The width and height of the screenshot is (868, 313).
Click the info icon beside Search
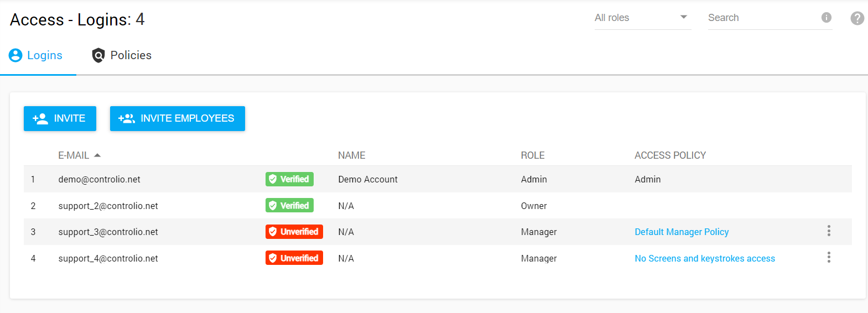tap(826, 18)
